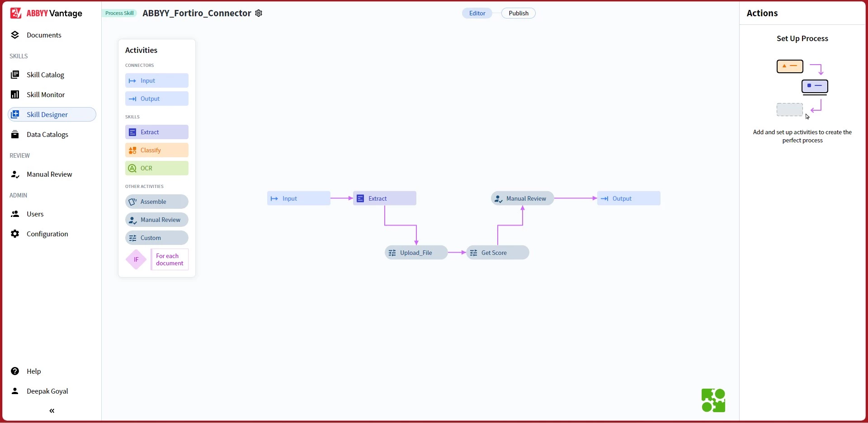Click the Classify icon in Activities
The height and width of the screenshot is (423, 868).
point(132,150)
